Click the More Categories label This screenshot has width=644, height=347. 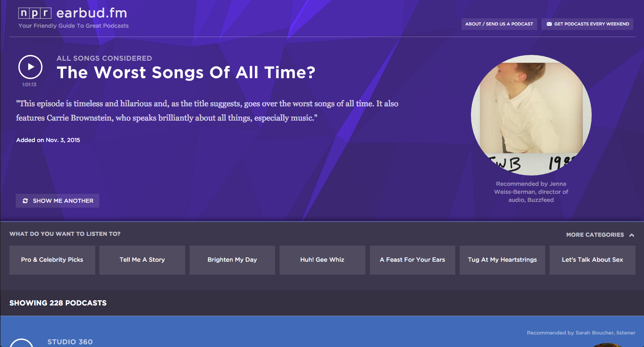click(595, 234)
